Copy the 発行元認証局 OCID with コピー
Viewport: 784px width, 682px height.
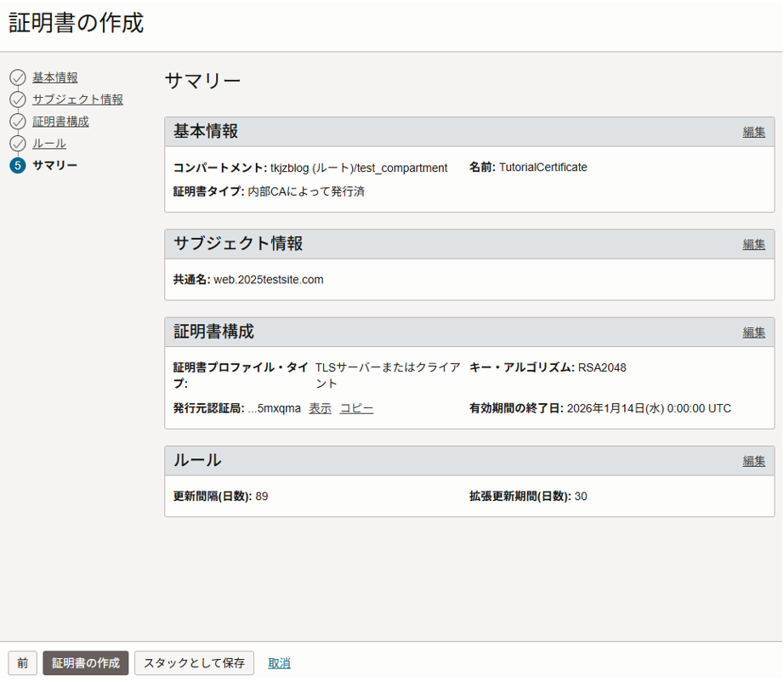[x=356, y=408]
